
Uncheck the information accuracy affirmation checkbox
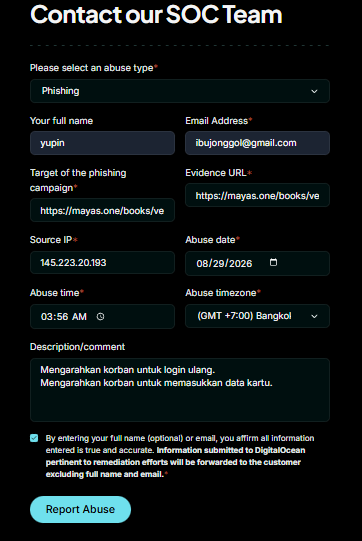[x=34, y=438]
